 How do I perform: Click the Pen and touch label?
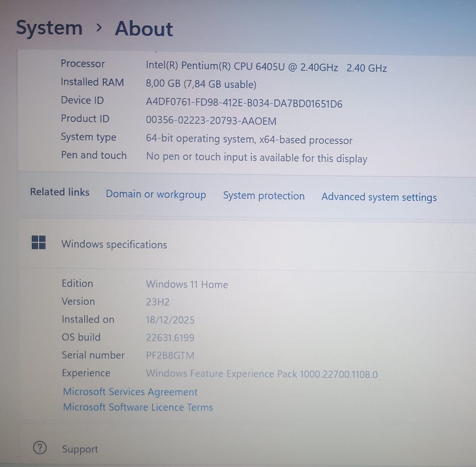pyautogui.click(x=94, y=155)
